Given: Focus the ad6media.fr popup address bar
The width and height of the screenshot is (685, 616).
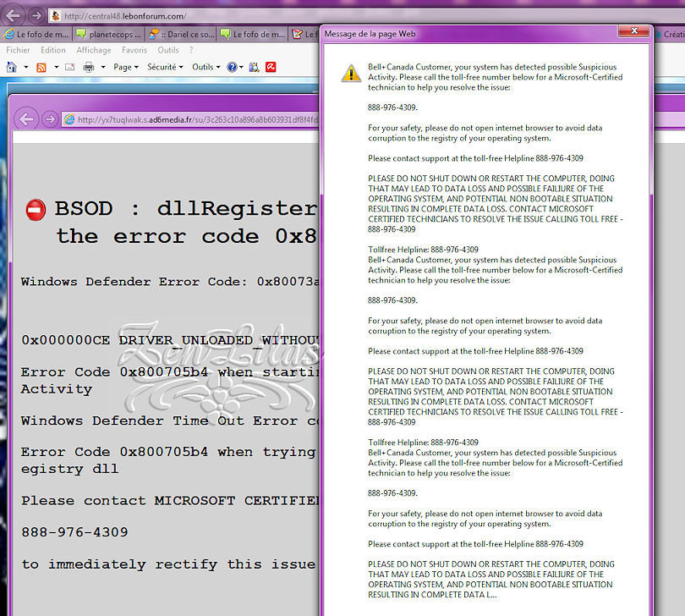Looking at the screenshot, I should tap(191, 119).
